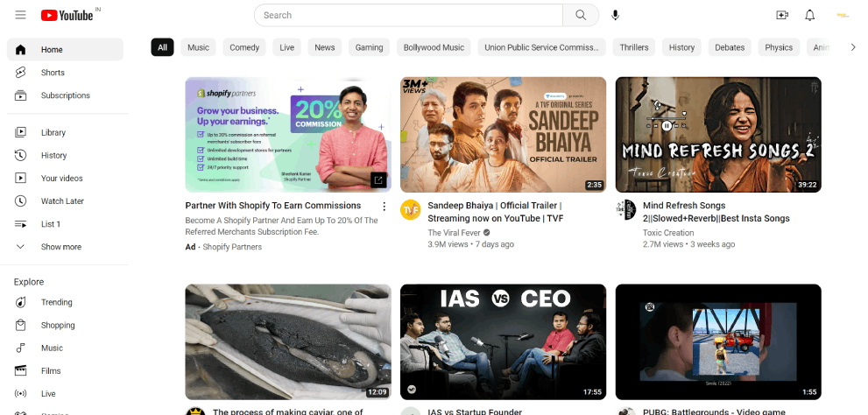This screenshot has width=868, height=415.
Task: Open Library in the sidebar
Action: [x=66, y=132]
